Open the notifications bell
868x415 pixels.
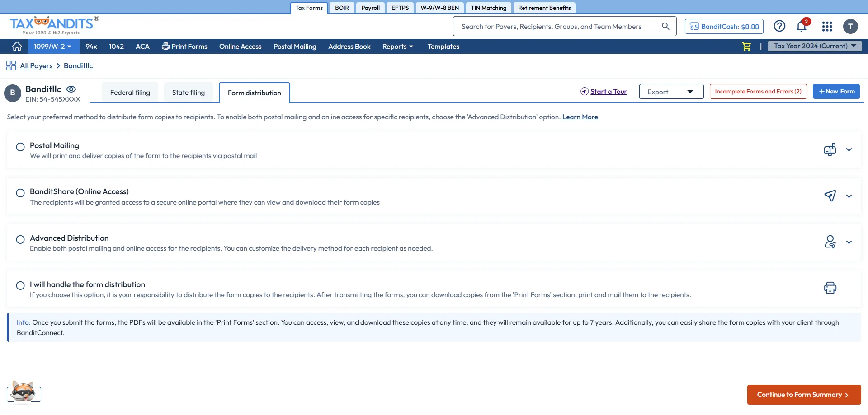point(802,26)
